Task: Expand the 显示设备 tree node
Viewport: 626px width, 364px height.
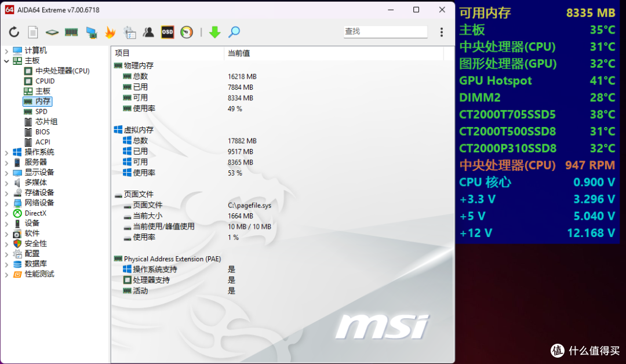Action: coord(6,173)
